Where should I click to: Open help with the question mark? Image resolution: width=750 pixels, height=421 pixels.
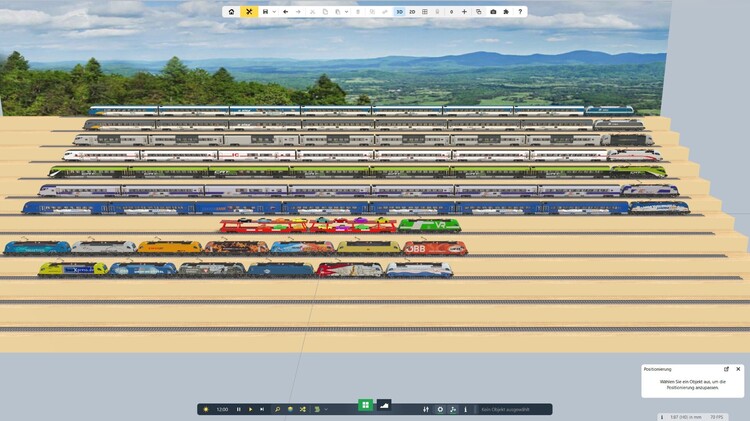[x=520, y=11]
